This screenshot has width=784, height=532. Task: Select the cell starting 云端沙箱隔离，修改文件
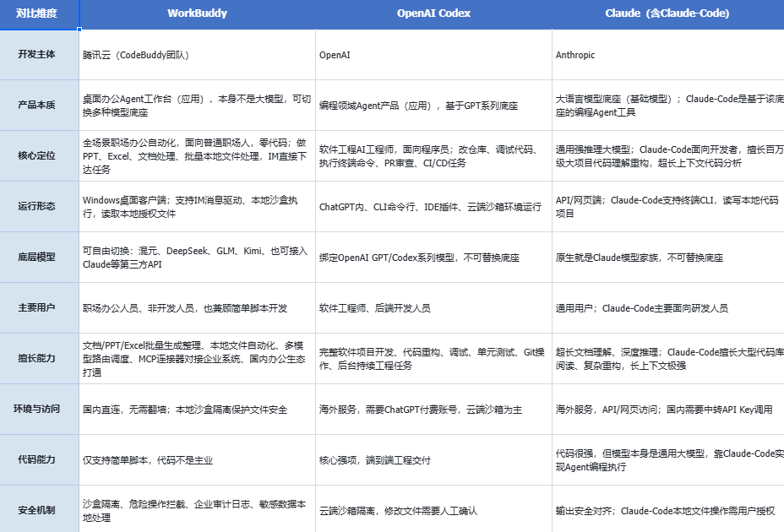coord(433,509)
